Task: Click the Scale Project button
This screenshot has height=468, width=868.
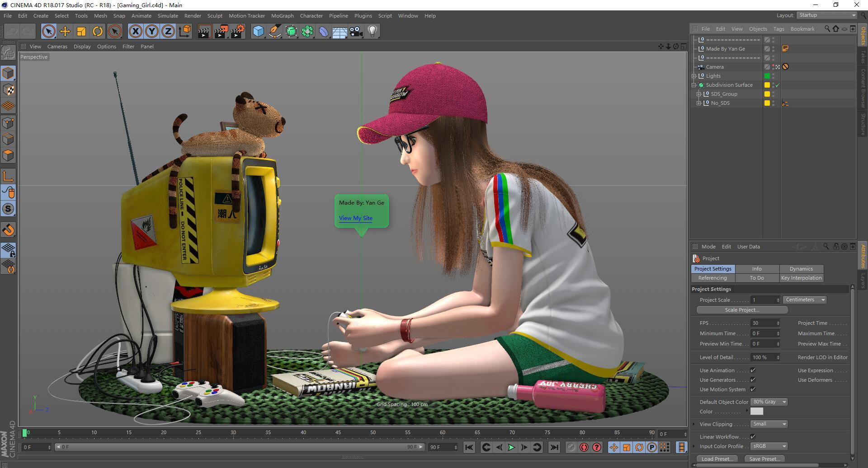Action: 742,310
